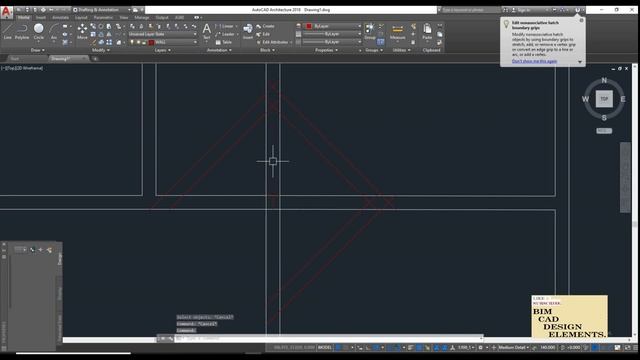Click the Group tool icon
The image size is (640, 360).
click(x=370, y=31)
